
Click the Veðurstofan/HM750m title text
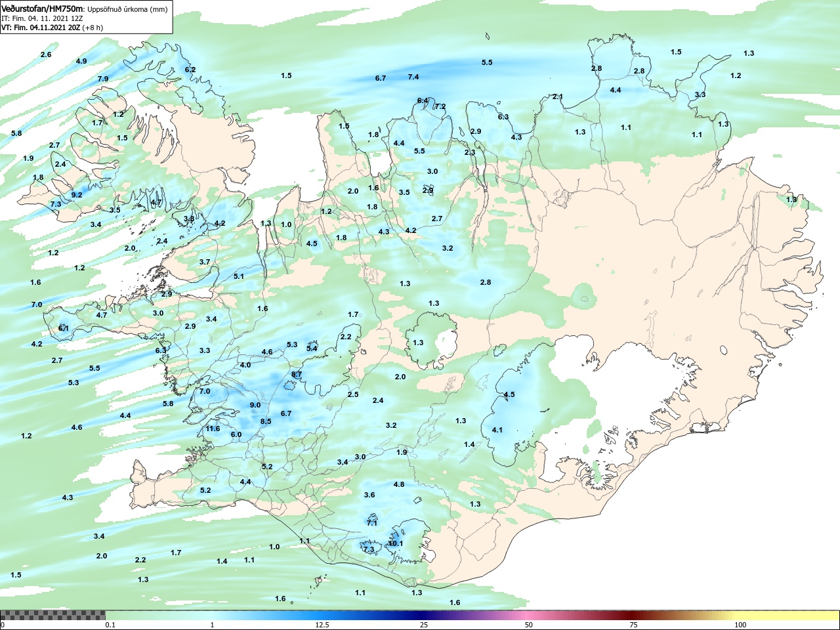(42, 9)
